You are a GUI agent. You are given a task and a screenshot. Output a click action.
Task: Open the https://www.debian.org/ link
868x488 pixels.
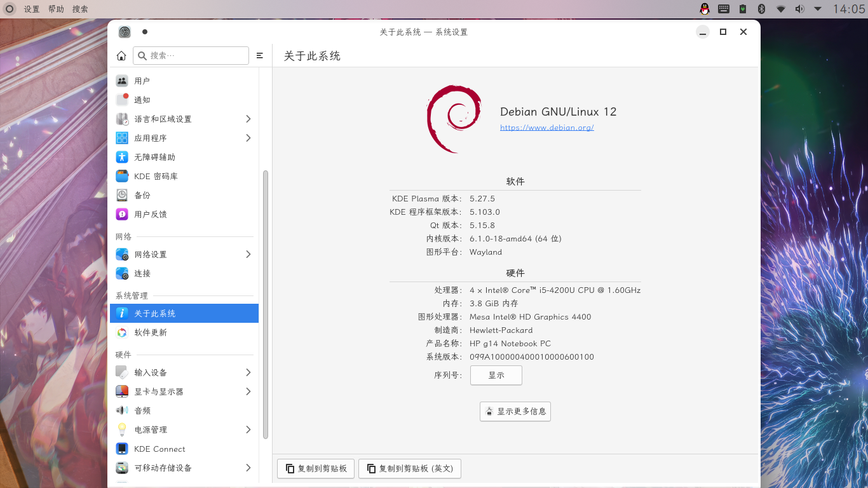(x=547, y=128)
